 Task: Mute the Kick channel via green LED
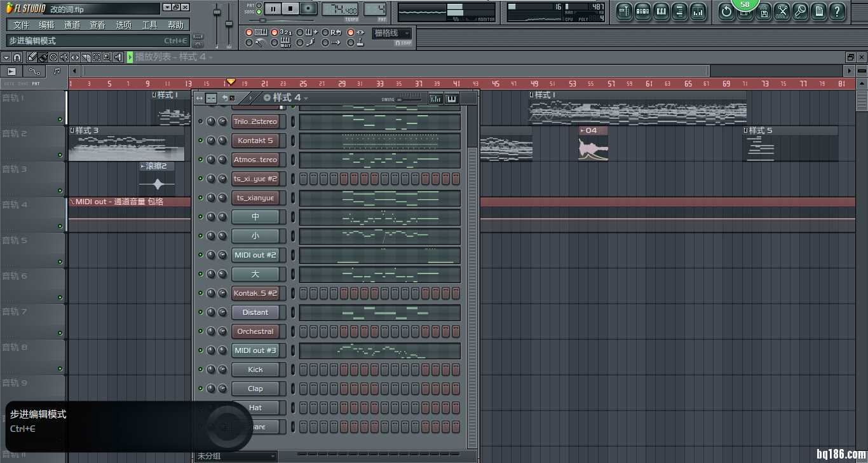pyautogui.click(x=201, y=370)
